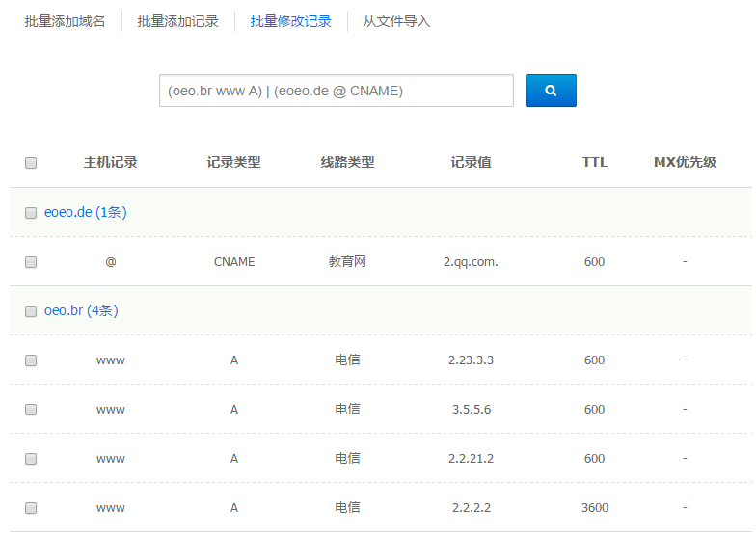This screenshot has width=756, height=534.
Task: Click the 主机记录 column header
Action: pyautogui.click(x=110, y=162)
